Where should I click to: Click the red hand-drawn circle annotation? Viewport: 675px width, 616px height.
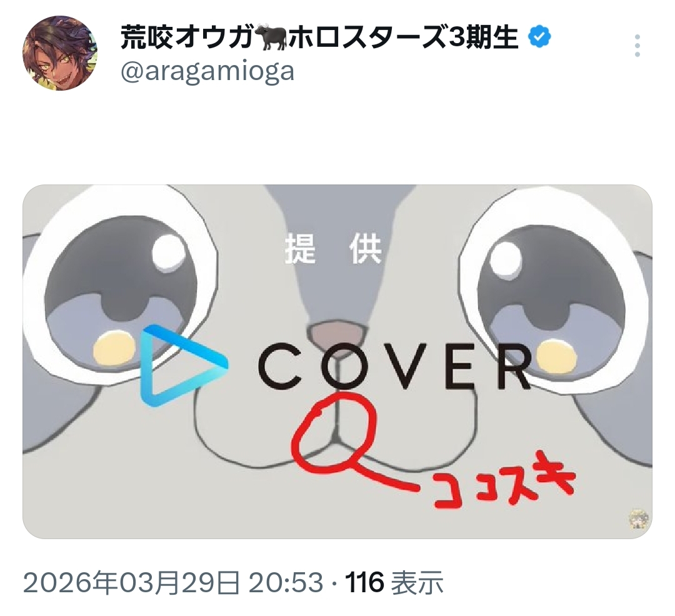coord(334,432)
